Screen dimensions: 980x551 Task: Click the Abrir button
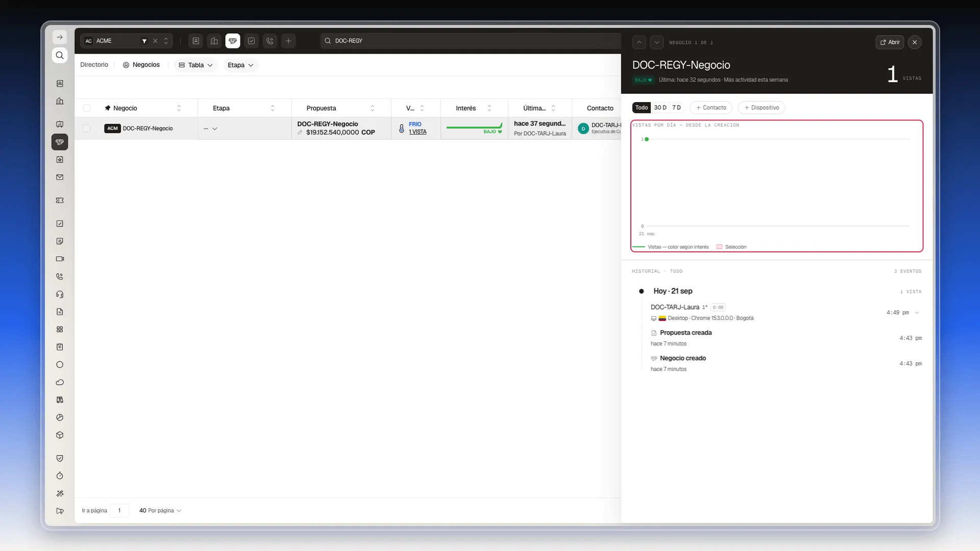(890, 42)
